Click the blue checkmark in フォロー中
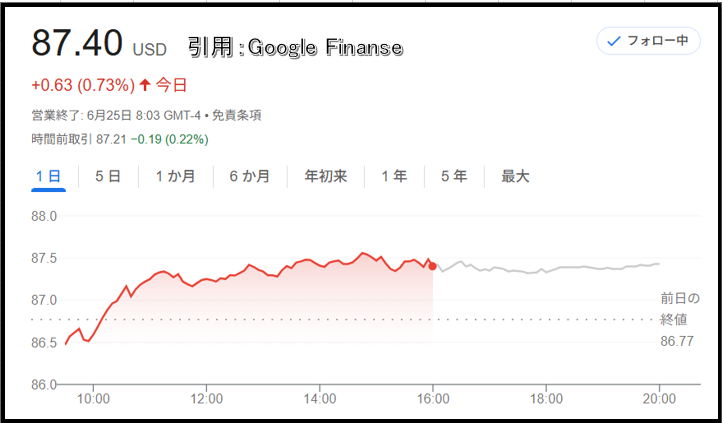This screenshot has width=722, height=423. pos(614,41)
